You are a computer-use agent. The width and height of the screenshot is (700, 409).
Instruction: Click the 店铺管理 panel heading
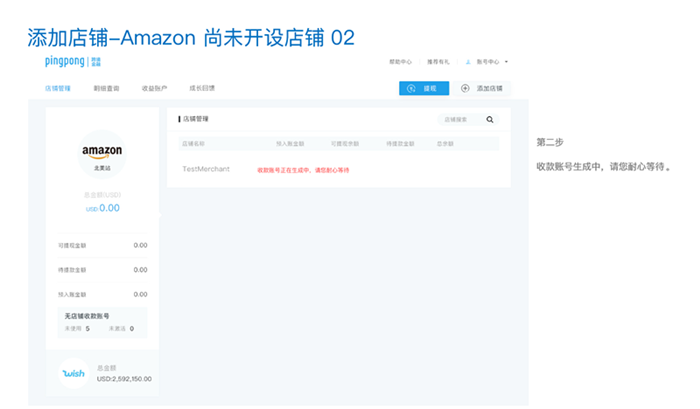tap(193, 119)
